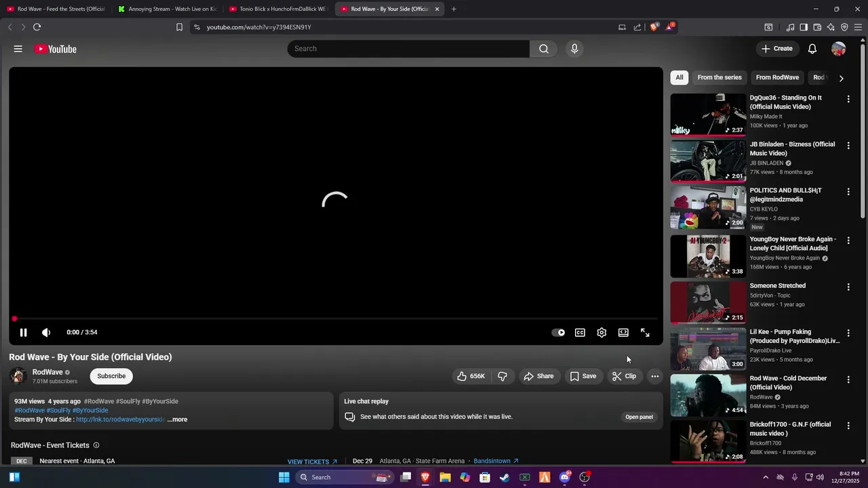868x488 pixels.
Task: Go to the YouTube home logo
Action: (55, 49)
